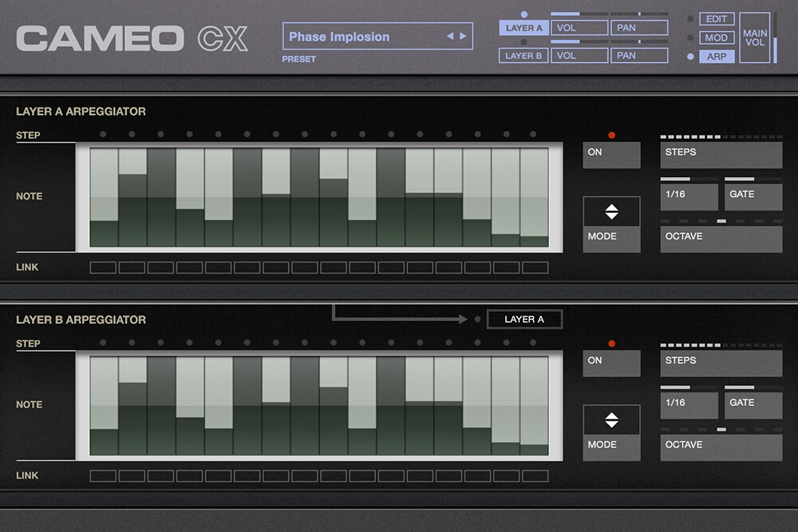Click Layer A MODE up-down arrows icon
Image resolution: width=798 pixels, height=532 pixels.
click(611, 212)
